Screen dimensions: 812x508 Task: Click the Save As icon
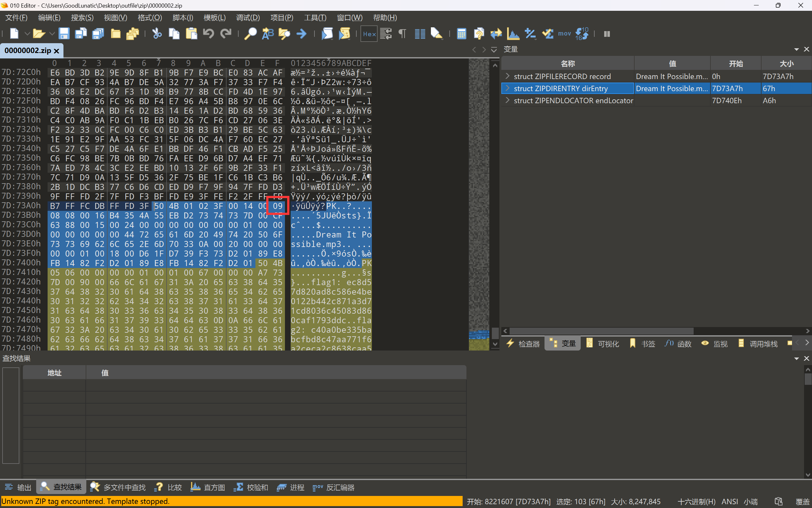coord(81,34)
